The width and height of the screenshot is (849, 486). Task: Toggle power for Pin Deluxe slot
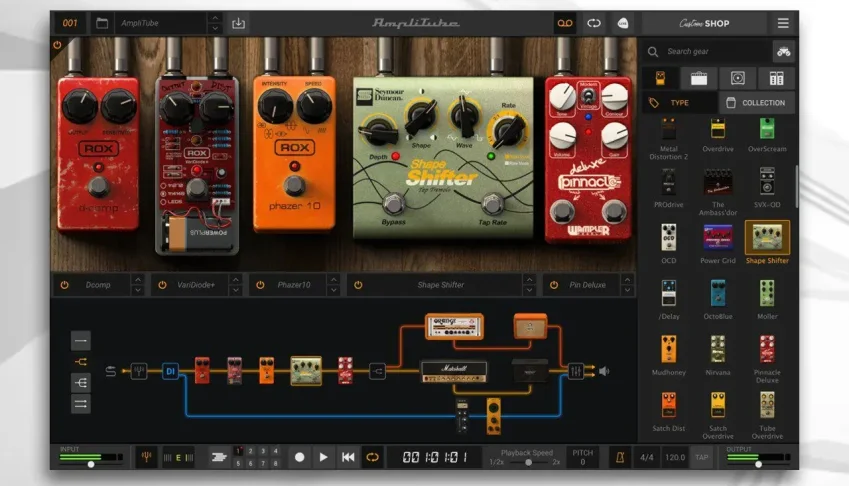pos(554,285)
